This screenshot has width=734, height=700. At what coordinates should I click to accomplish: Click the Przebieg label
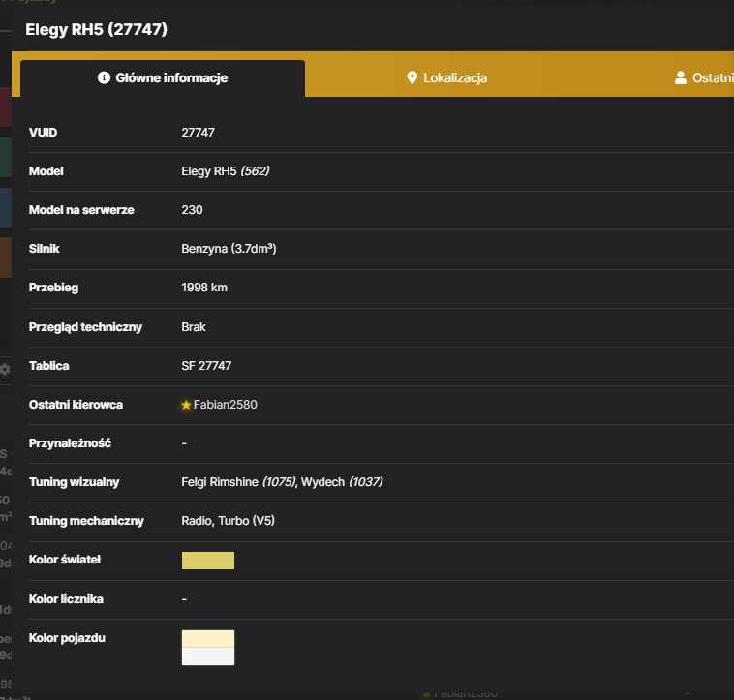[54, 288]
